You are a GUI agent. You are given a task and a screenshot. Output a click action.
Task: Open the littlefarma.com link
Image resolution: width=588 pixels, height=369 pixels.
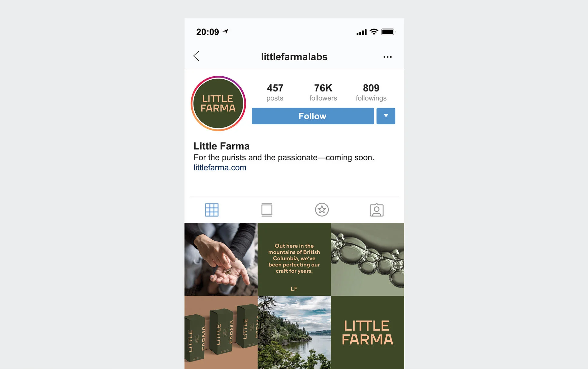[x=220, y=168]
